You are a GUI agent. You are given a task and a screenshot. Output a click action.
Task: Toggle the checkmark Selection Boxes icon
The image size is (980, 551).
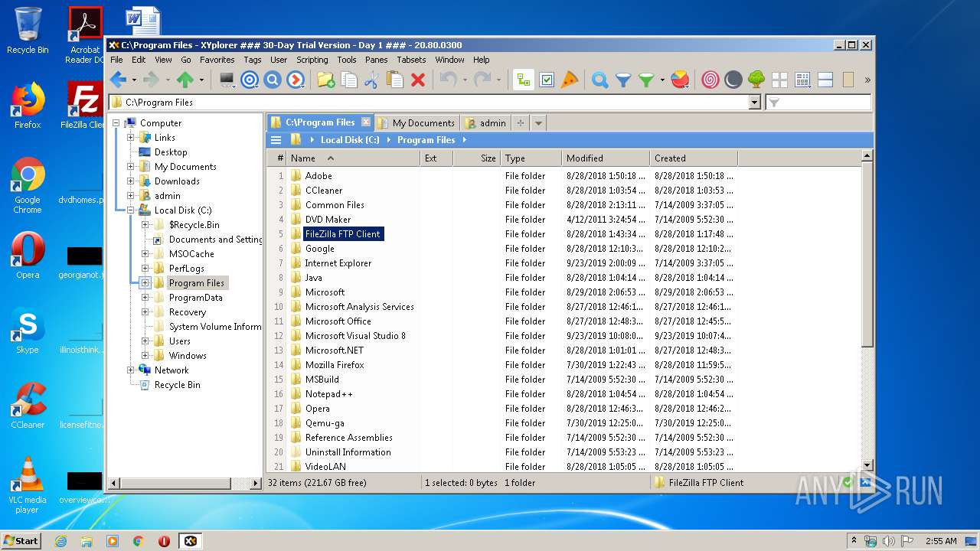(x=547, y=80)
